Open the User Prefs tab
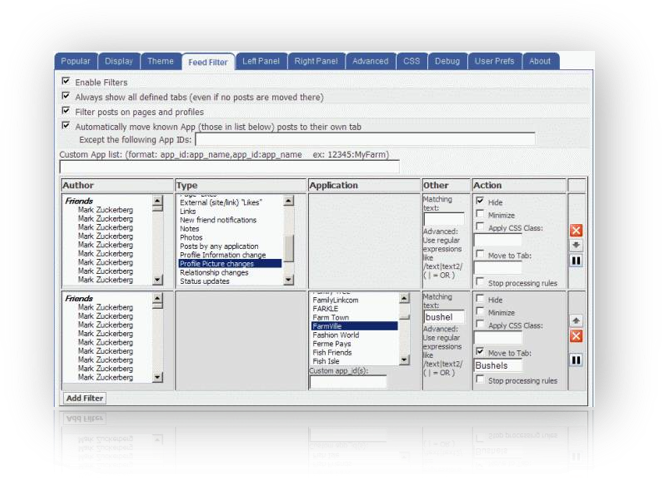Viewport: 662px width, 480px height. (x=494, y=61)
